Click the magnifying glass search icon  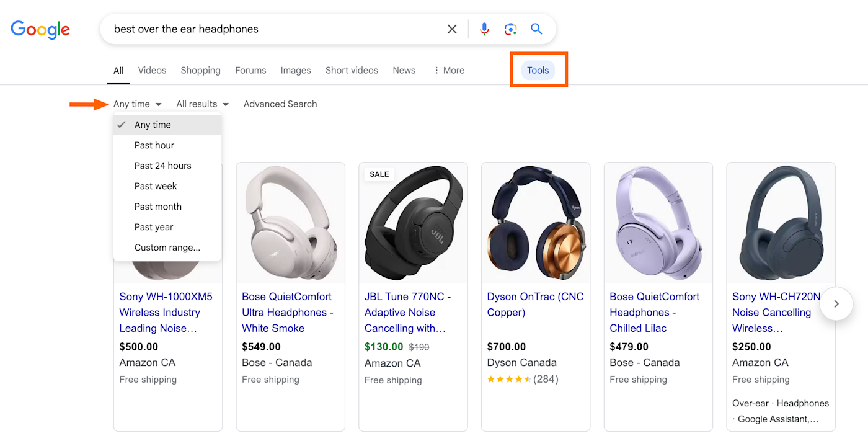click(536, 29)
